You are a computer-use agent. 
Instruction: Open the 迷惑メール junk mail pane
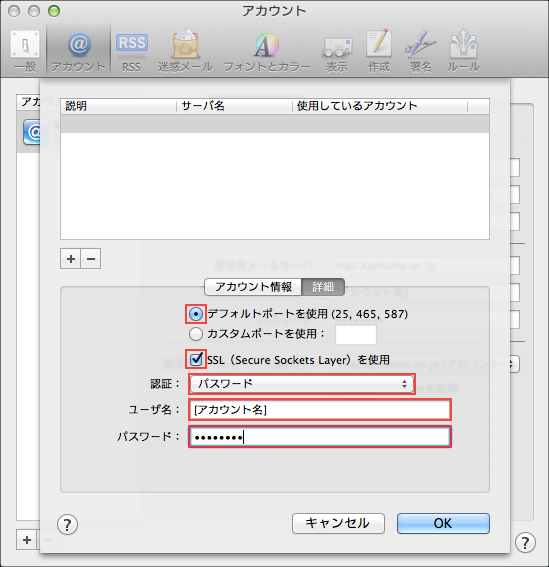185,51
